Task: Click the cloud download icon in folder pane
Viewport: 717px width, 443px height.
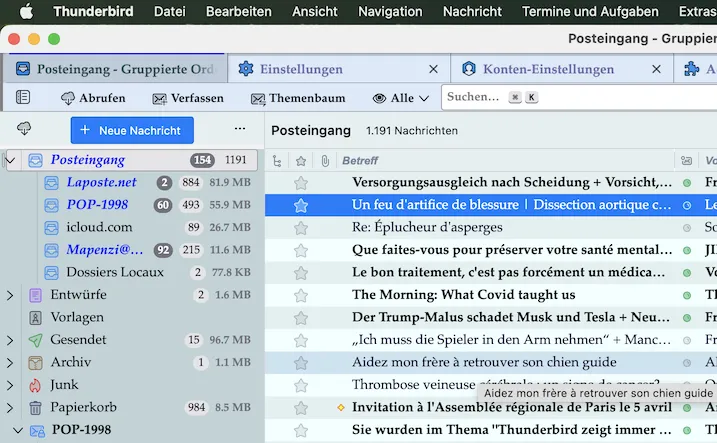Action: 24,129
